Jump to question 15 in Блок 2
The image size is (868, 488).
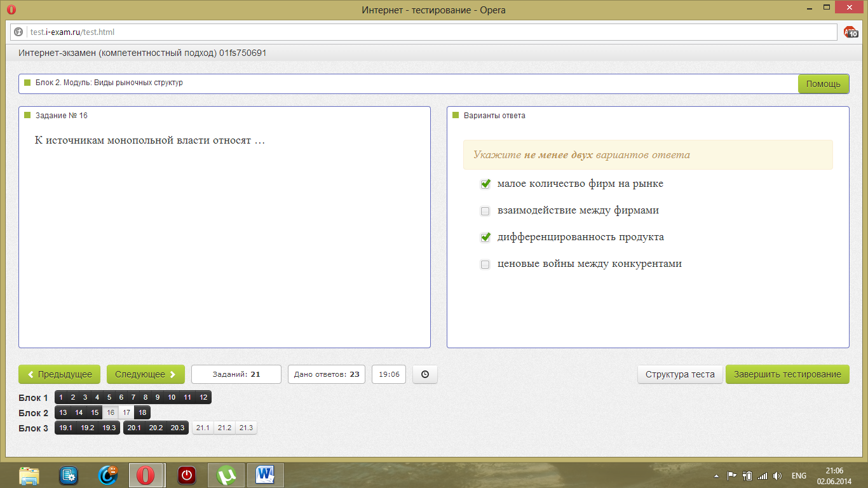(x=95, y=412)
